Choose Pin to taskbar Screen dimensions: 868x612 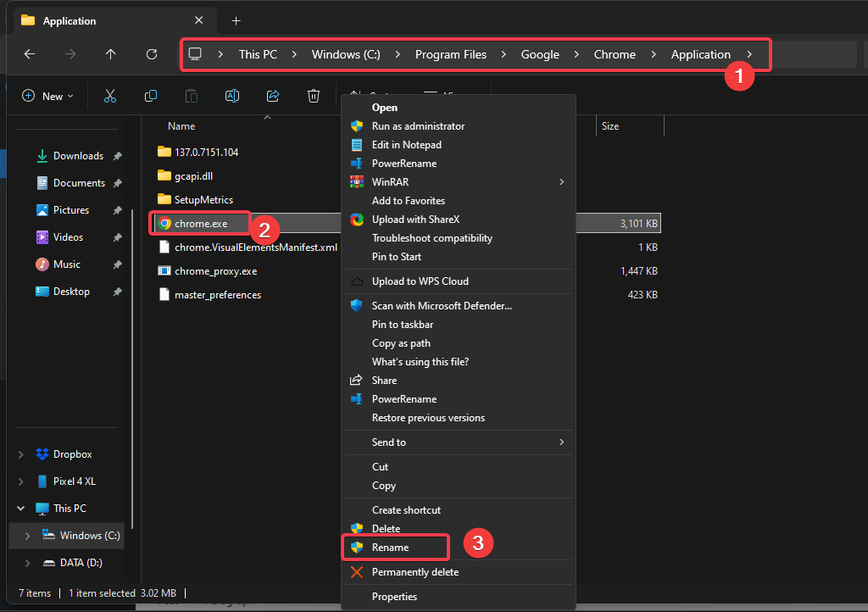point(459,325)
